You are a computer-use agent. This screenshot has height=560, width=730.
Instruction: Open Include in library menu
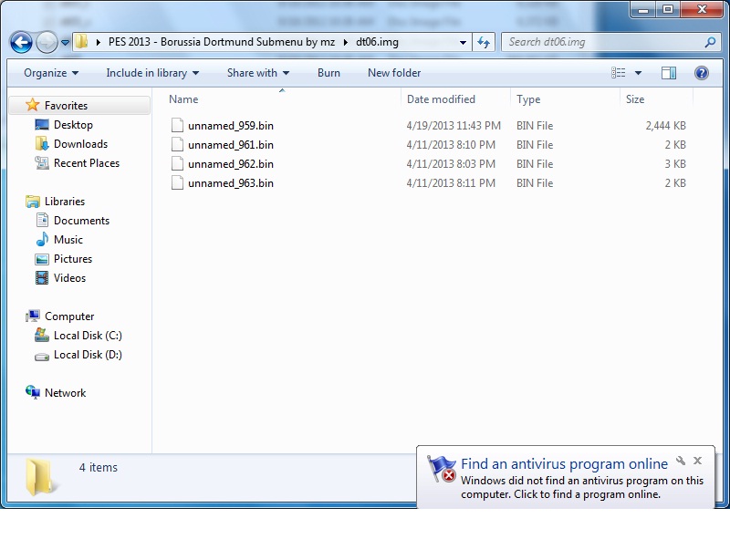(152, 73)
